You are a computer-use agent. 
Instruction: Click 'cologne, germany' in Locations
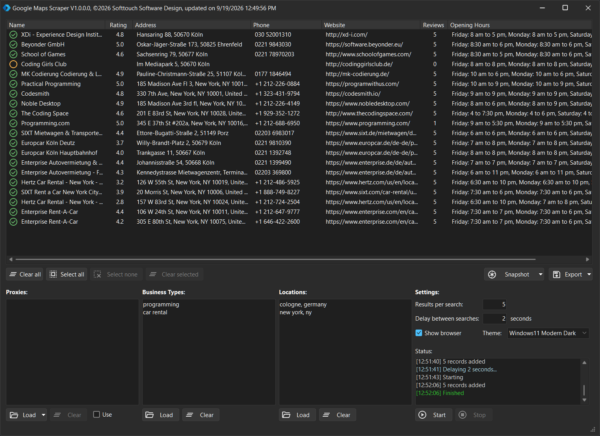303,305
